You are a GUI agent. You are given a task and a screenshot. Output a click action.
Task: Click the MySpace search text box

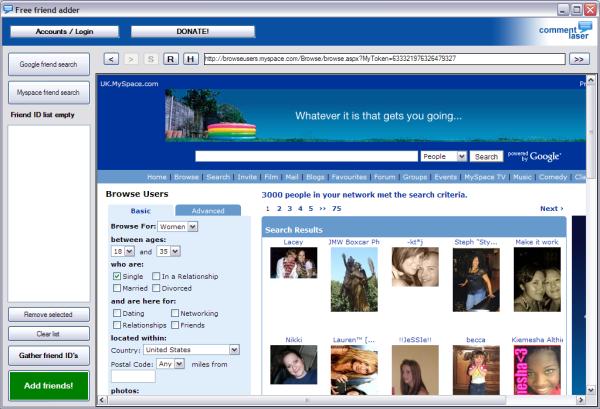[307, 156]
